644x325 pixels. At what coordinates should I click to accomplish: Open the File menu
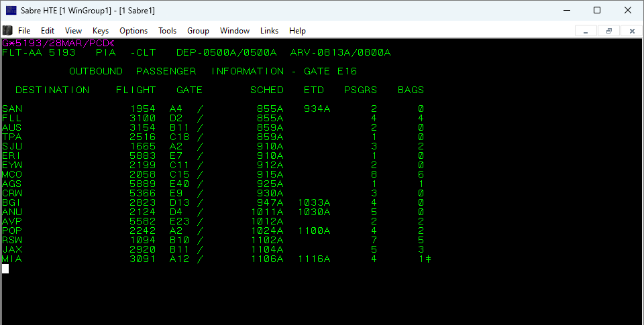(24, 31)
